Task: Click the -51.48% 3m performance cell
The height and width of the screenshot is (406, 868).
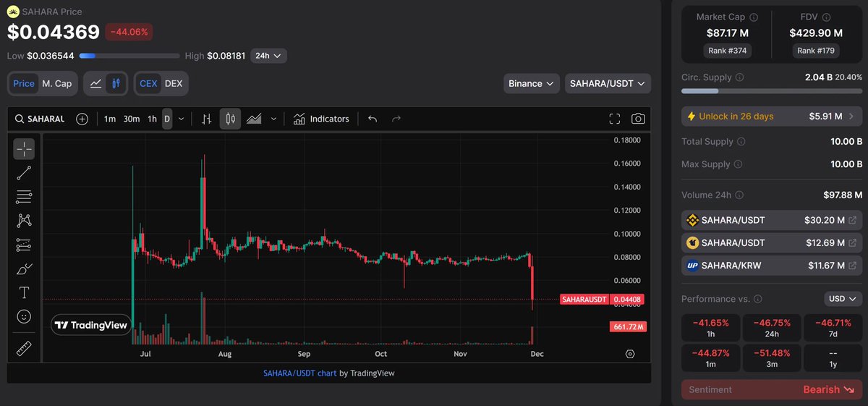Action: [x=772, y=358]
